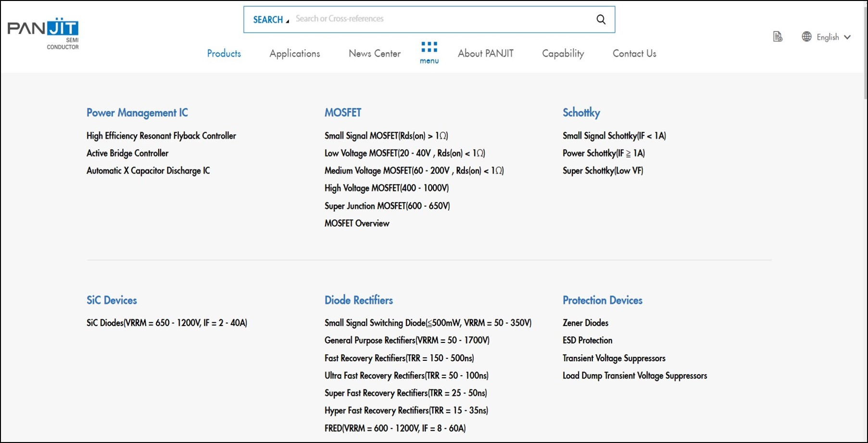Select Fast Recovery Rectifiers(TRR = 150 - 500ns)
The height and width of the screenshot is (443, 868).
click(x=399, y=358)
